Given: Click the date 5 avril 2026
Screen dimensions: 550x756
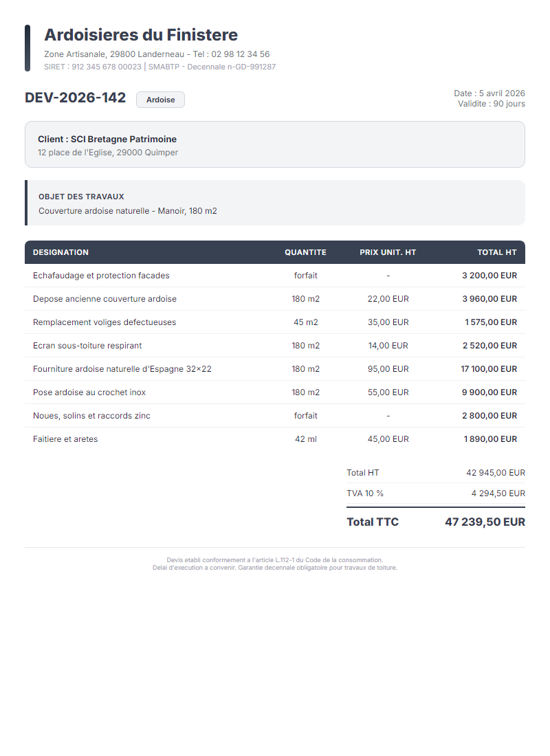Looking at the screenshot, I should [x=489, y=93].
